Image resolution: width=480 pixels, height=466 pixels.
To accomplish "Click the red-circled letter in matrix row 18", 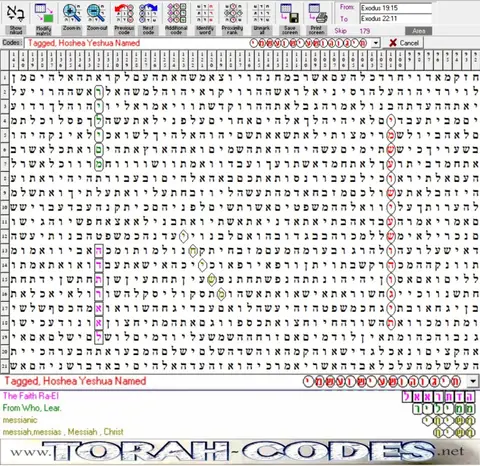I will point(390,323).
